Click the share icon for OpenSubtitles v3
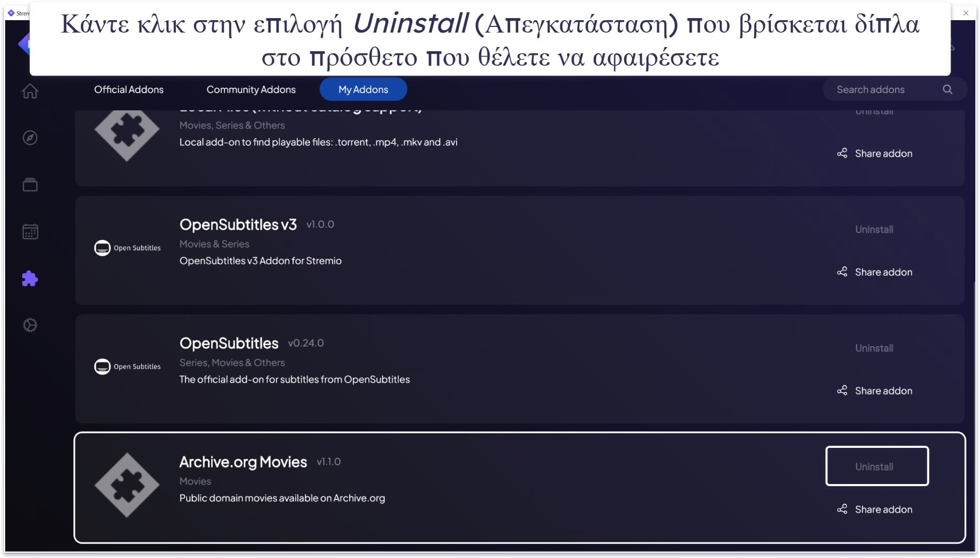Image resolution: width=980 pixels, height=558 pixels. 842,272
